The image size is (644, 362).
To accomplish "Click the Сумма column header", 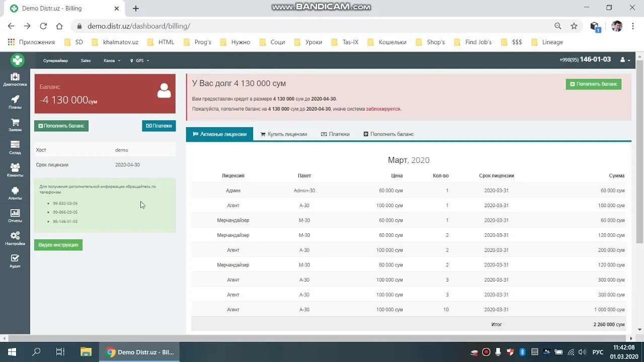I will tap(617, 176).
